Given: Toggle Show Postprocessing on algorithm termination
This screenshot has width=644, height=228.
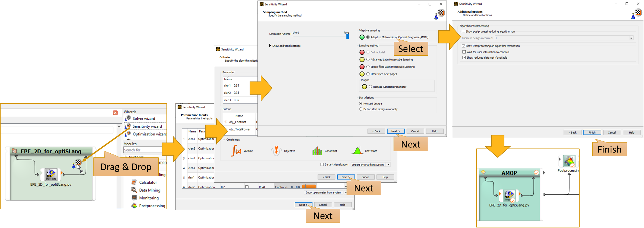Looking at the screenshot, I should [x=464, y=46].
